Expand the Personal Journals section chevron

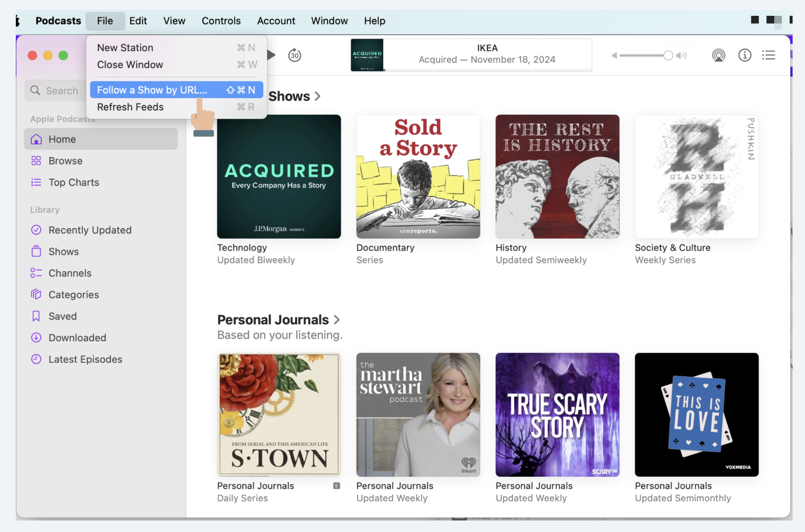[337, 320]
